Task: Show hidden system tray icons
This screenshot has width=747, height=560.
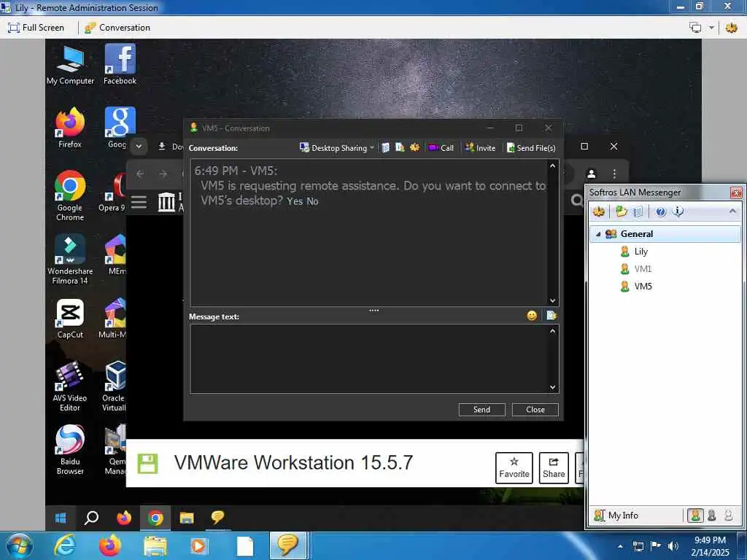Action: pos(620,546)
